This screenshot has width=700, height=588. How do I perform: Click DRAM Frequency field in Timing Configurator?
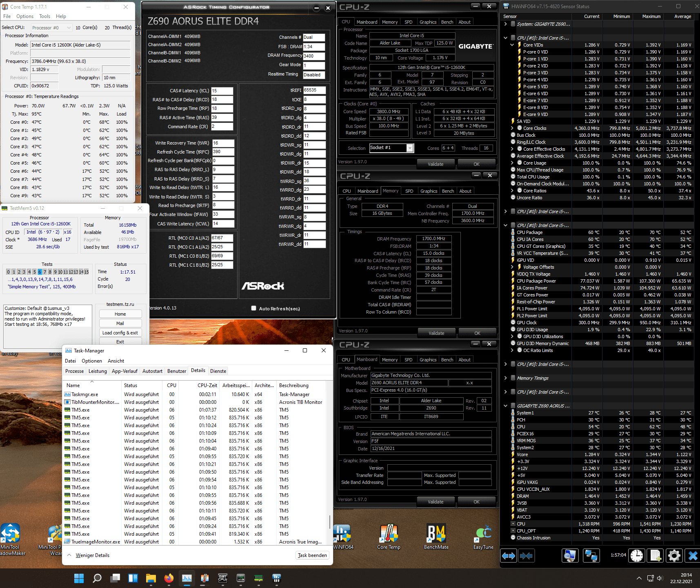(x=314, y=56)
